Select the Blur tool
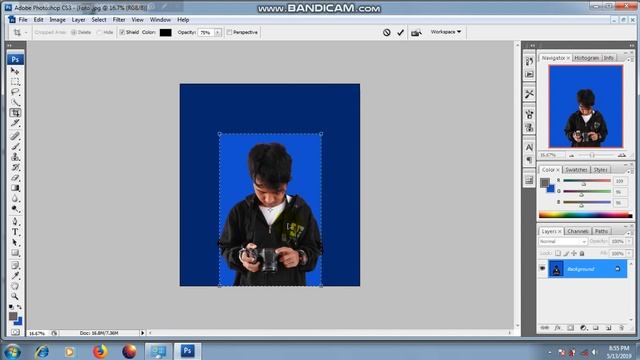 [x=15, y=198]
